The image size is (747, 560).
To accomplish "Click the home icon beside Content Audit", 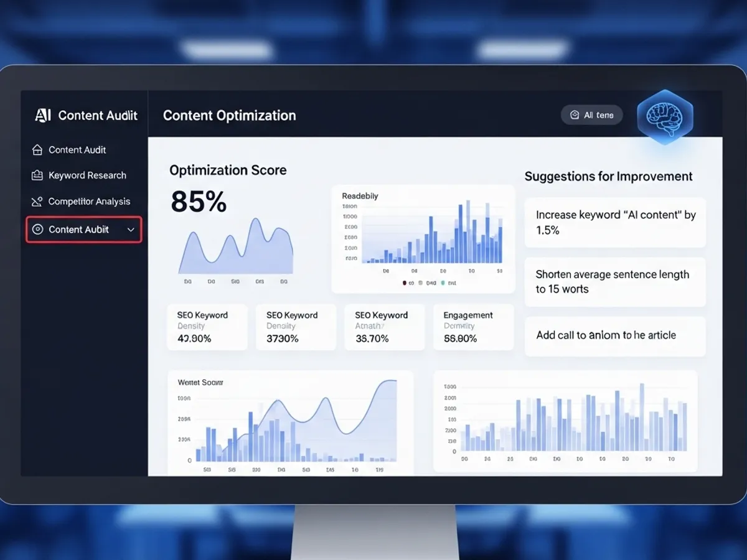I will pyautogui.click(x=37, y=150).
